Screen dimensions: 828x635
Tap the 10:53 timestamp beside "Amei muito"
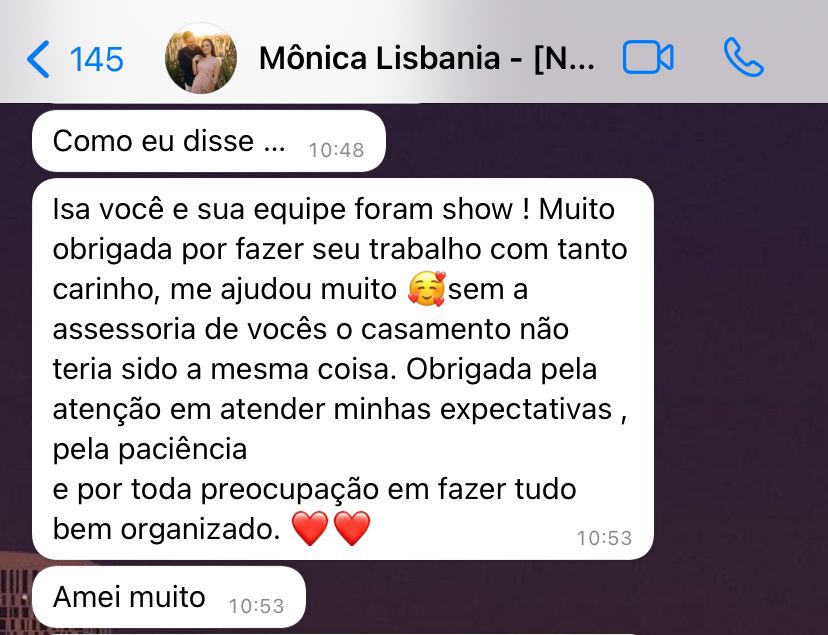256,606
